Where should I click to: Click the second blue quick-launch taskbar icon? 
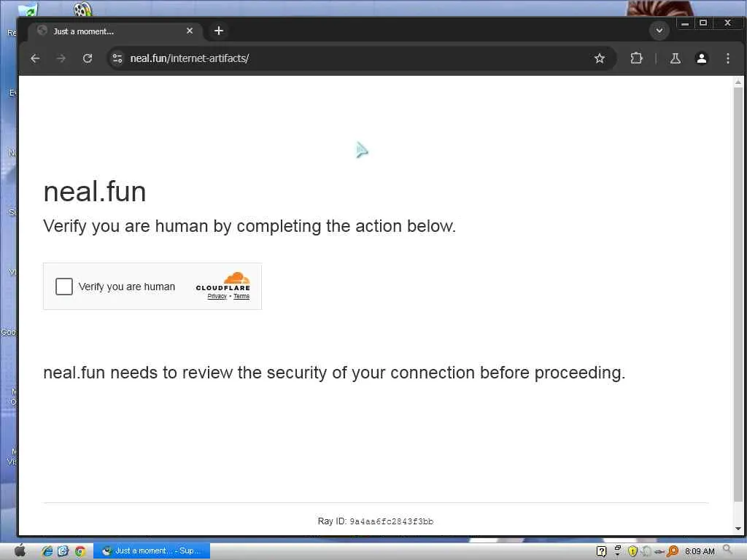pos(63,551)
